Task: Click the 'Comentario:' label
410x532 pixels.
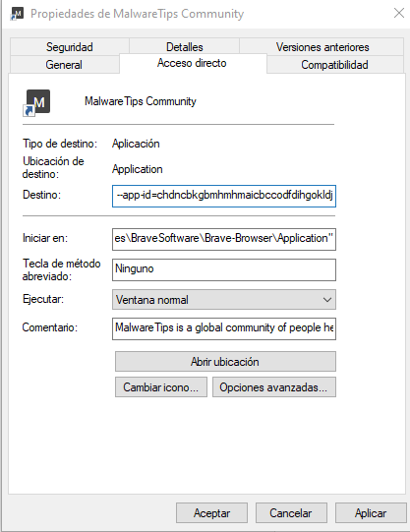Action: point(50,327)
